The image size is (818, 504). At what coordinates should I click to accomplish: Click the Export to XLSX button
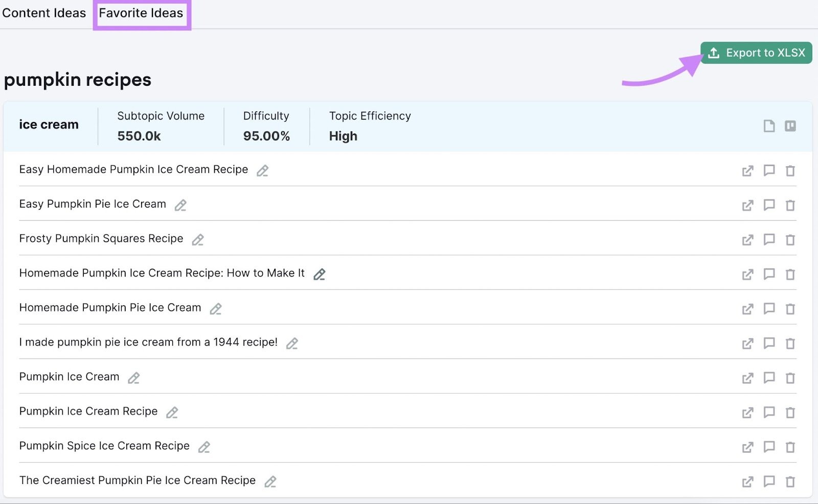(756, 53)
